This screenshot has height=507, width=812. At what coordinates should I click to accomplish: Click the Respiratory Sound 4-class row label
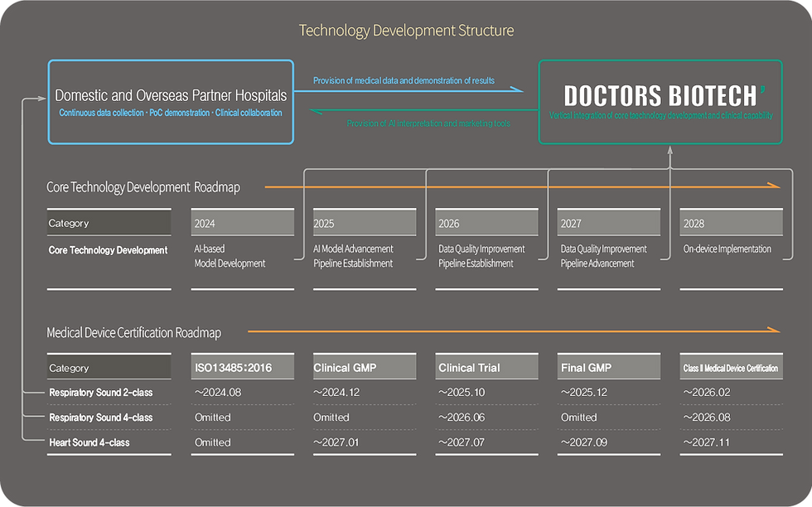(x=101, y=418)
